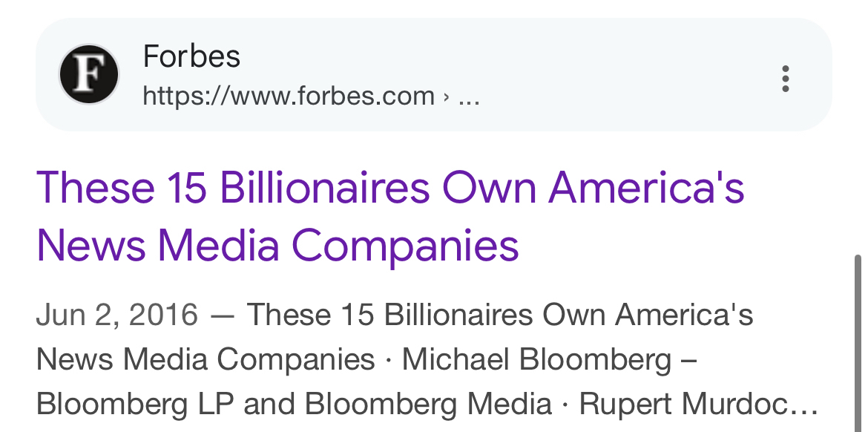Click 'Bloomberg LP and Bloomberg Media' snippet text

(294, 404)
